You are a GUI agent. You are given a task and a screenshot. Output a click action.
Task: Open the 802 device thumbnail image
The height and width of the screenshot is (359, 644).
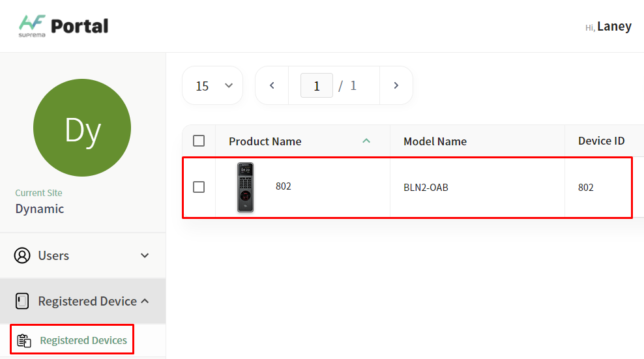click(x=246, y=187)
